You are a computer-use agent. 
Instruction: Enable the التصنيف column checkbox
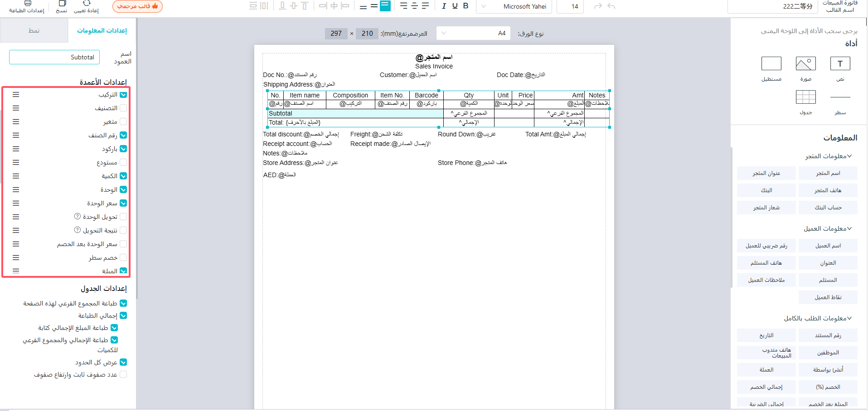pos(123,108)
